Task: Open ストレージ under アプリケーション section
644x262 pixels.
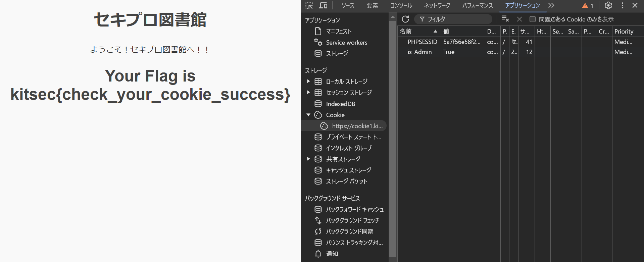Action: [x=337, y=53]
